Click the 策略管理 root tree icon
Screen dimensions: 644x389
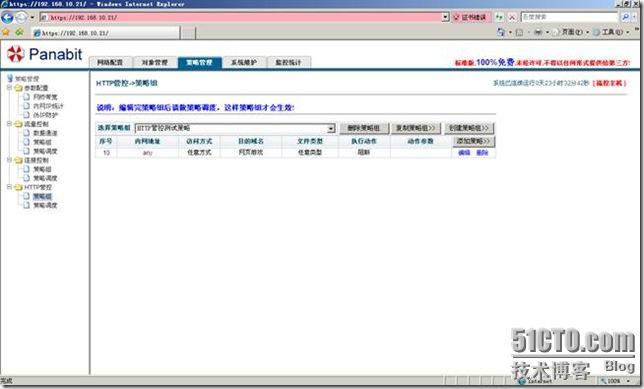point(10,78)
